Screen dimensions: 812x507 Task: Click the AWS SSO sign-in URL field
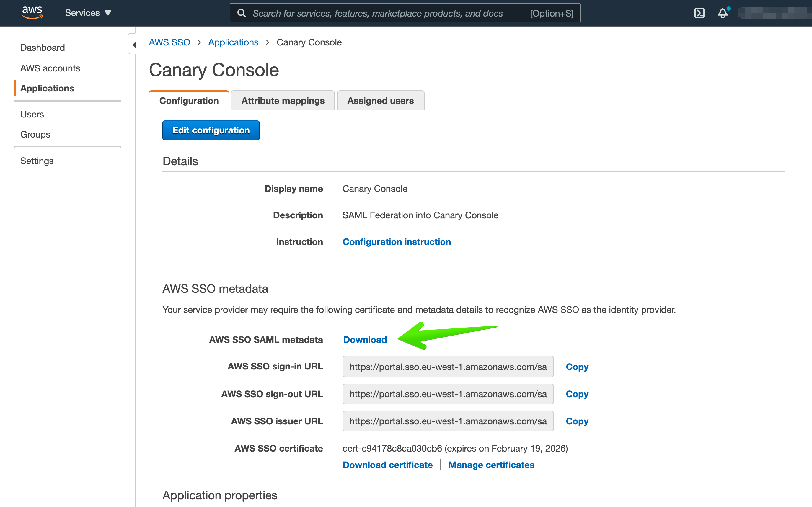[448, 367]
